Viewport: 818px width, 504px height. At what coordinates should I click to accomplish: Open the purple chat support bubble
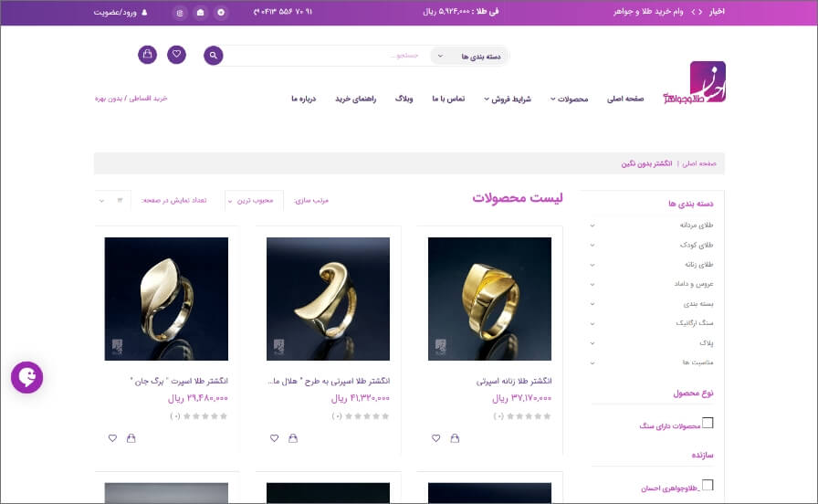[x=27, y=377]
